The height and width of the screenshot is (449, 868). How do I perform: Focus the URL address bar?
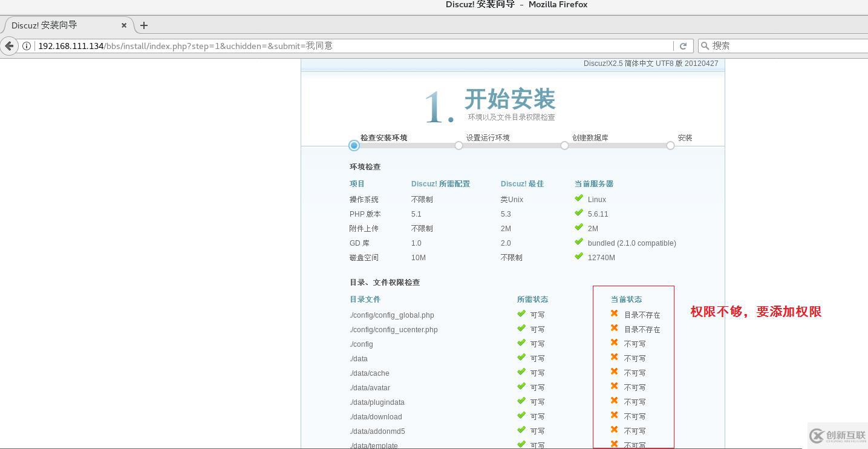click(x=354, y=46)
